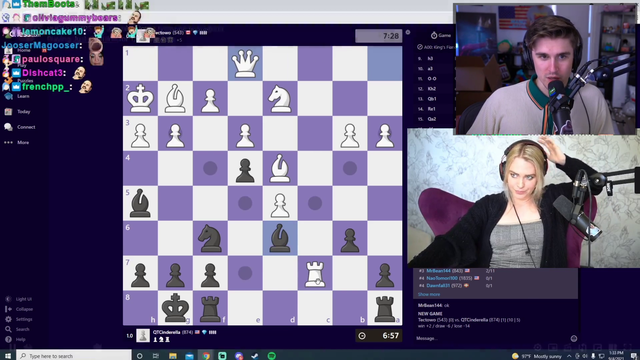Toggle the Light UI mode

[x=19, y=299]
